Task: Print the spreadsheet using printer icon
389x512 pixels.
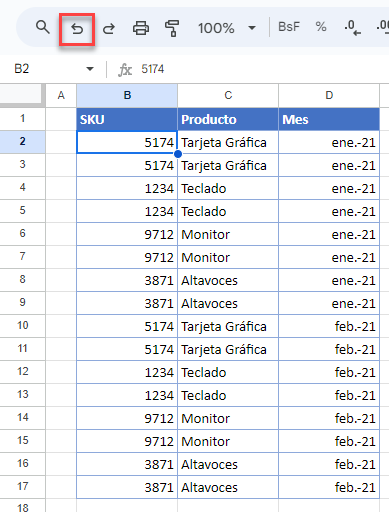Action: [x=141, y=28]
